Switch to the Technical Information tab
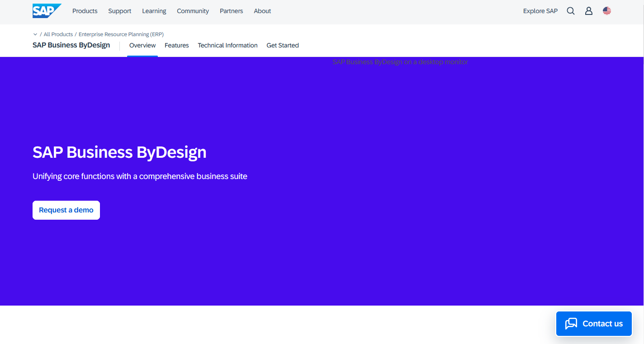This screenshot has width=644, height=344. 227,45
